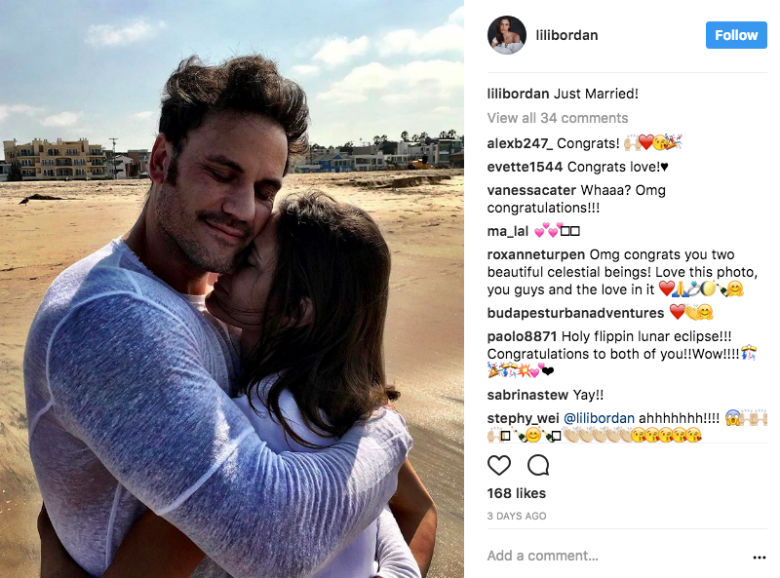Open the three-dot more options menu
The image size is (780, 578).
tap(759, 557)
